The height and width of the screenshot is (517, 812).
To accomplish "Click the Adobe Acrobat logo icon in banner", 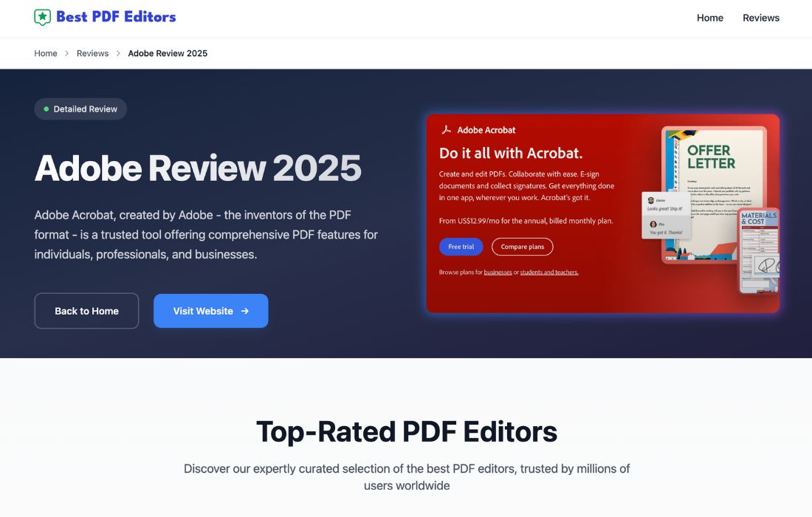I will coord(446,130).
